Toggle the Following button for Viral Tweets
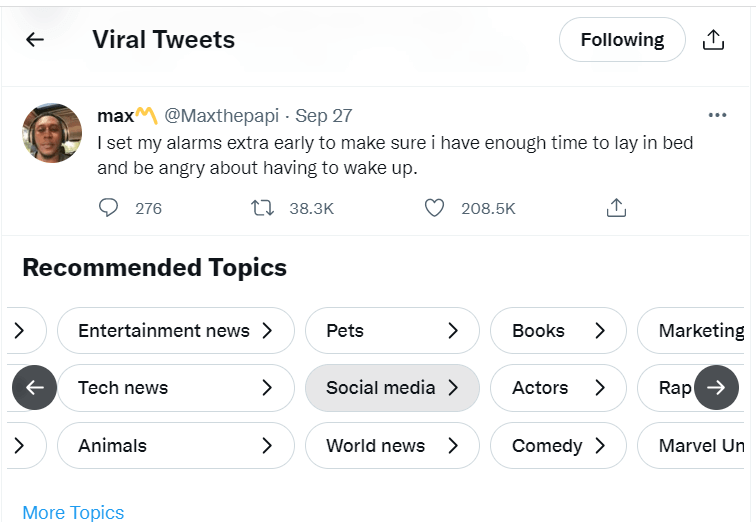Viewport: 756px width, 522px height. (x=622, y=40)
